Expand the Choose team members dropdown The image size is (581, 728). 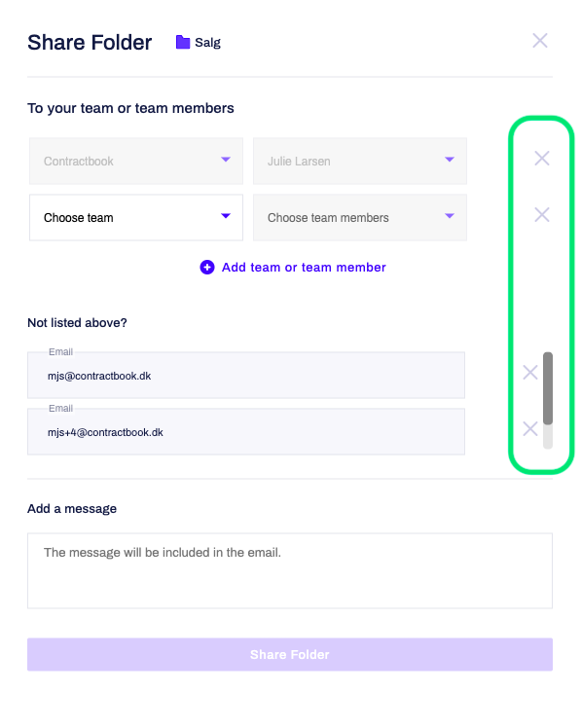click(x=360, y=217)
